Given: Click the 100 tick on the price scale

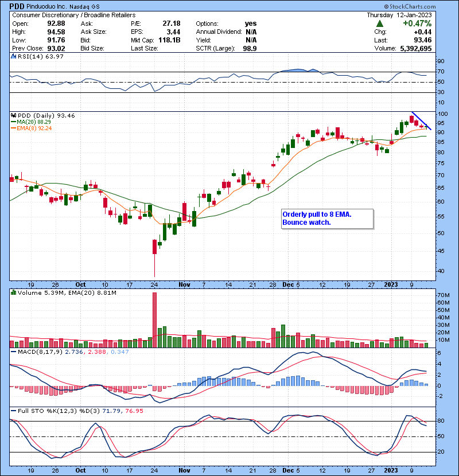Looking at the screenshot, I should pyautogui.click(x=442, y=114).
